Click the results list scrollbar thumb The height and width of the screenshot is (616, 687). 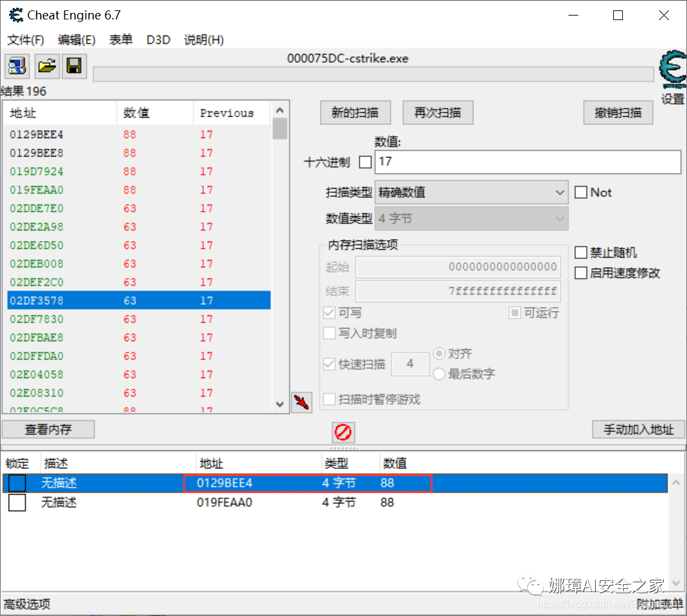280,128
